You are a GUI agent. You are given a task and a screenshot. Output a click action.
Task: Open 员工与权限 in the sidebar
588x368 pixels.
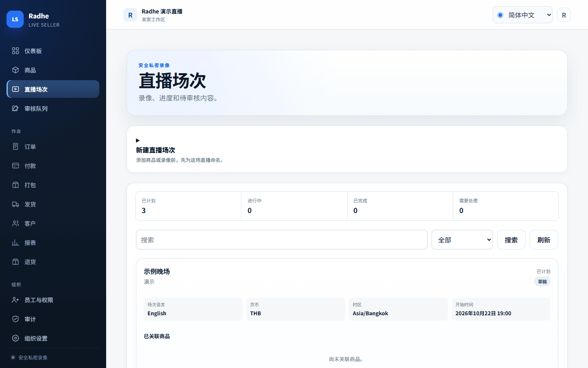53,300
